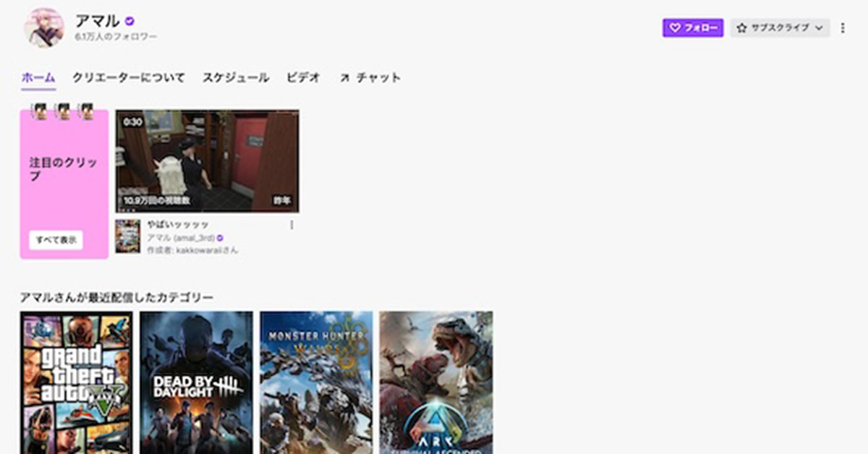Screen dimensions: 868x454
Task: Open the ARK Survival Ascended category
Action: tap(436, 382)
